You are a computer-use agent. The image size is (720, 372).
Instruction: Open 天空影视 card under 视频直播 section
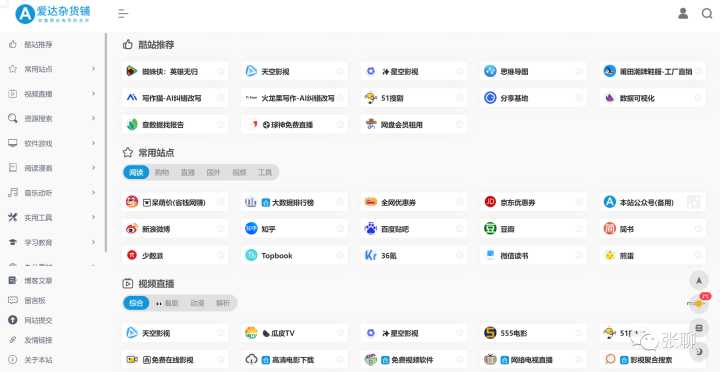[x=174, y=333]
